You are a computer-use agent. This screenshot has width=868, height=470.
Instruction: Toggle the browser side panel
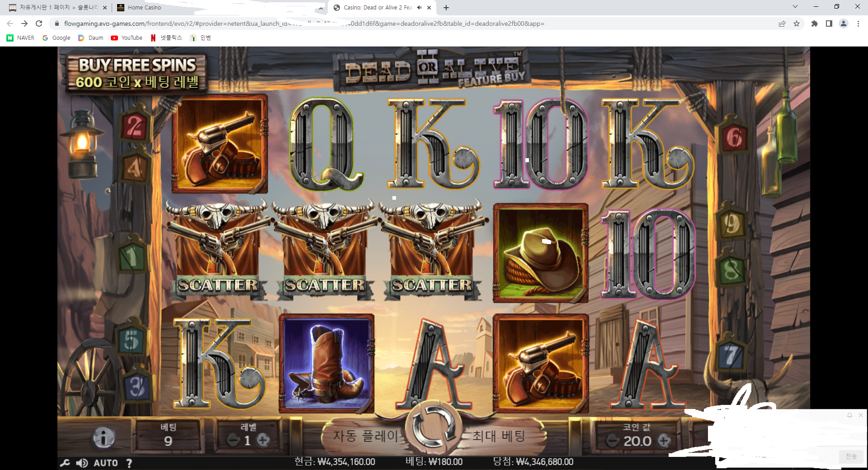coord(829,23)
